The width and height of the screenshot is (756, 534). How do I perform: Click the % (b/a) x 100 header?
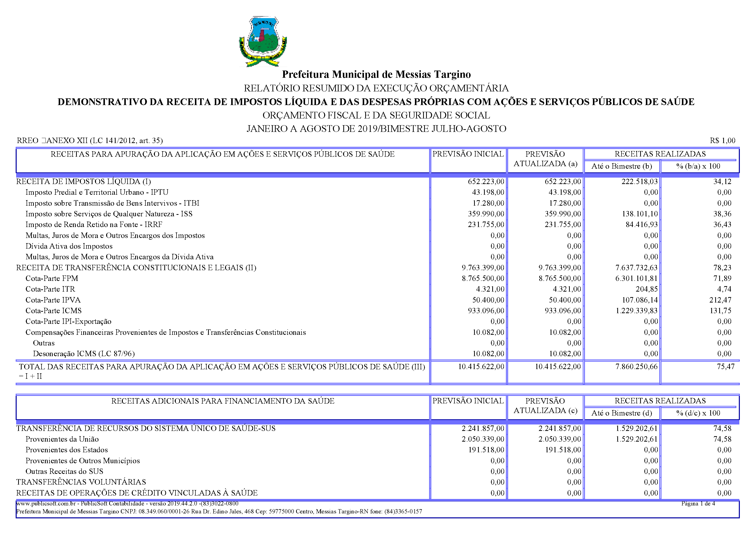pos(698,166)
